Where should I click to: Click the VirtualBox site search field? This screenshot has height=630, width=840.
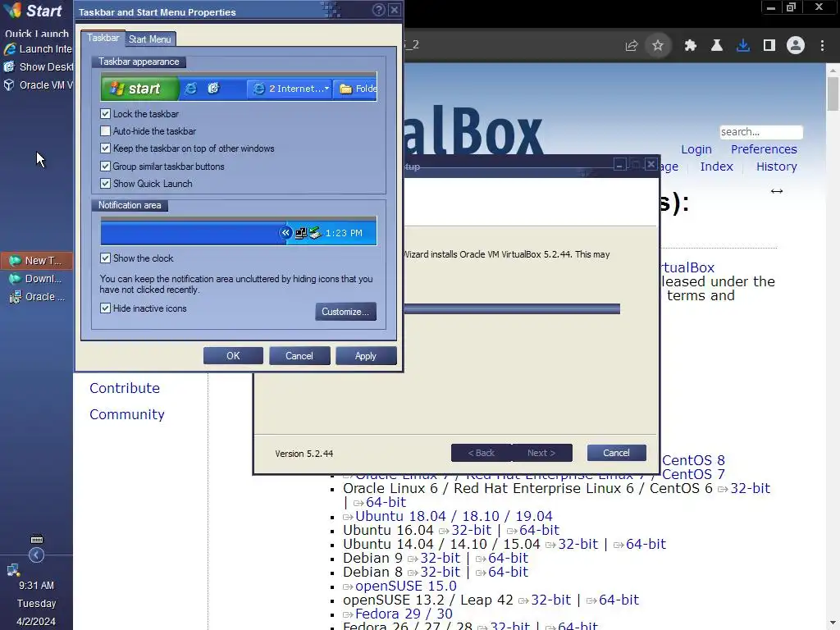coord(760,132)
